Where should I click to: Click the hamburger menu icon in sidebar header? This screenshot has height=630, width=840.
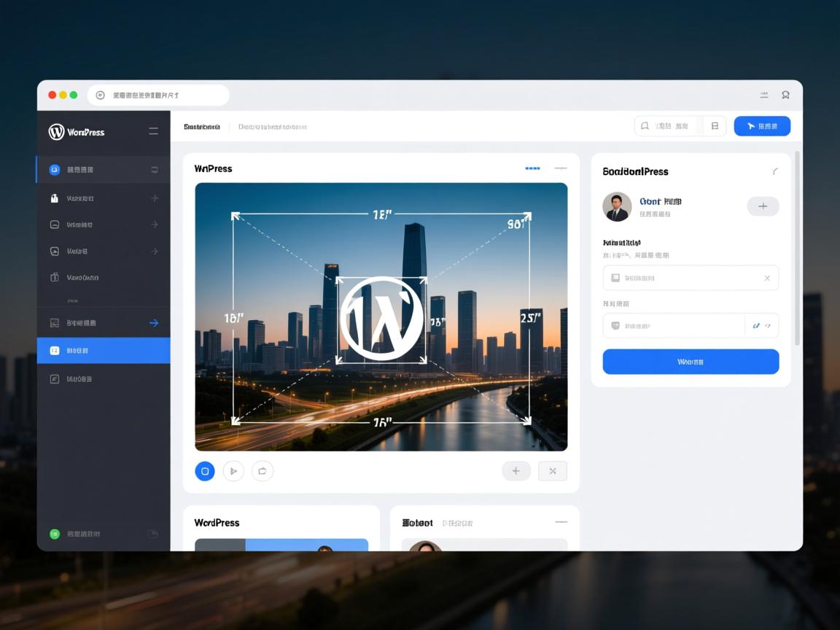tap(153, 131)
